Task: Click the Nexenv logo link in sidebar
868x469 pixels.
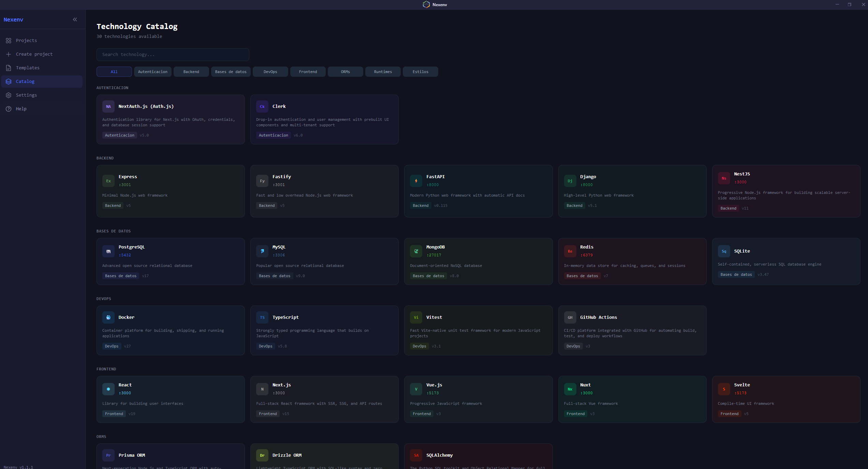Action: pos(13,19)
